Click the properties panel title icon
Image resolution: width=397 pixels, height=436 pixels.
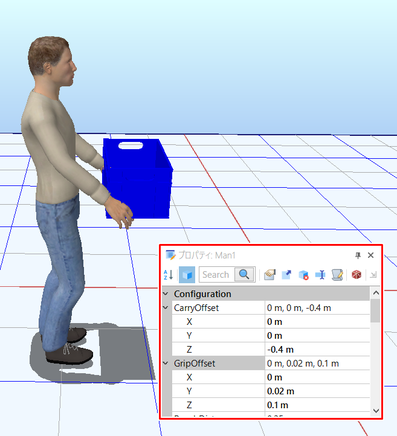click(171, 255)
